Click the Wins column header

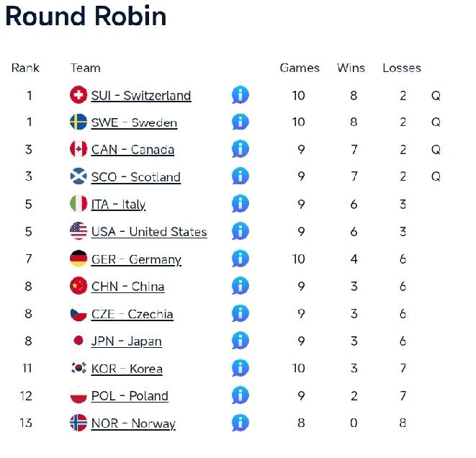click(351, 68)
